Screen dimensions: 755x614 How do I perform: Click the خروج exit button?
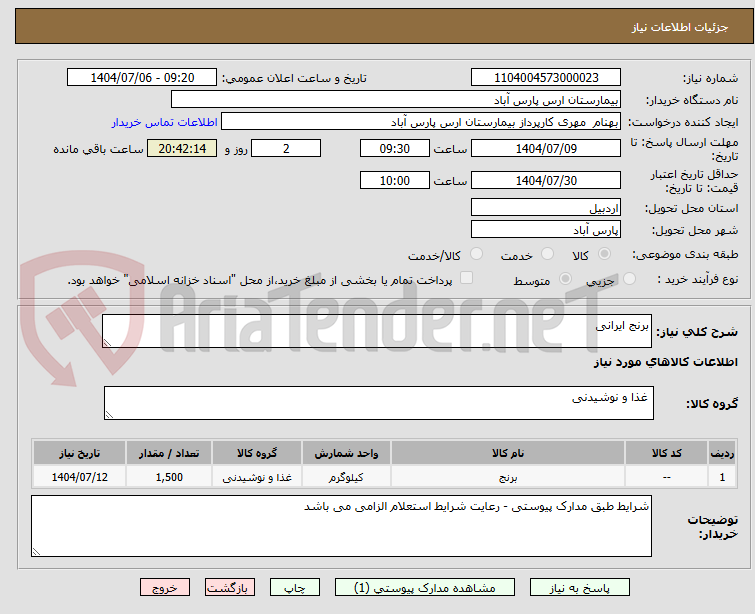pos(165,588)
